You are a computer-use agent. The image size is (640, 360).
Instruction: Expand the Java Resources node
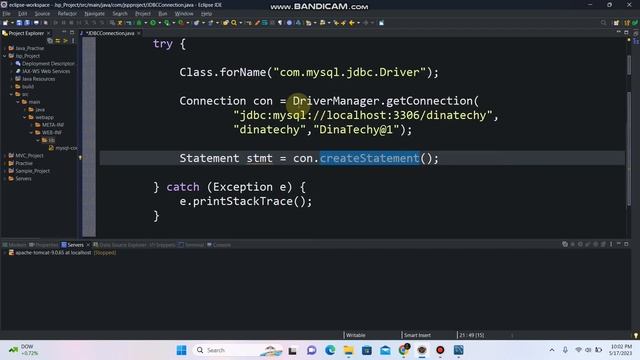[x=11, y=79]
